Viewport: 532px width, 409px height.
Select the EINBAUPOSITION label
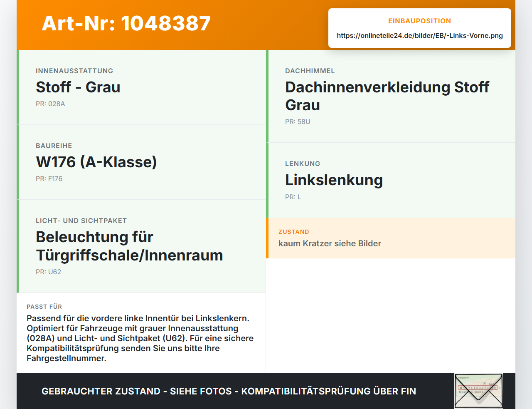point(420,21)
